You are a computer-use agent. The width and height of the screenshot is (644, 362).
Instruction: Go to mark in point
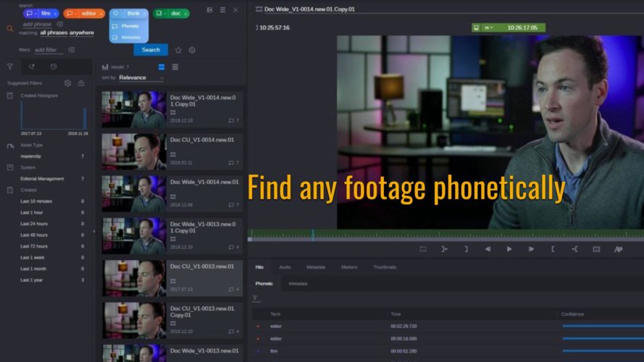click(444, 249)
